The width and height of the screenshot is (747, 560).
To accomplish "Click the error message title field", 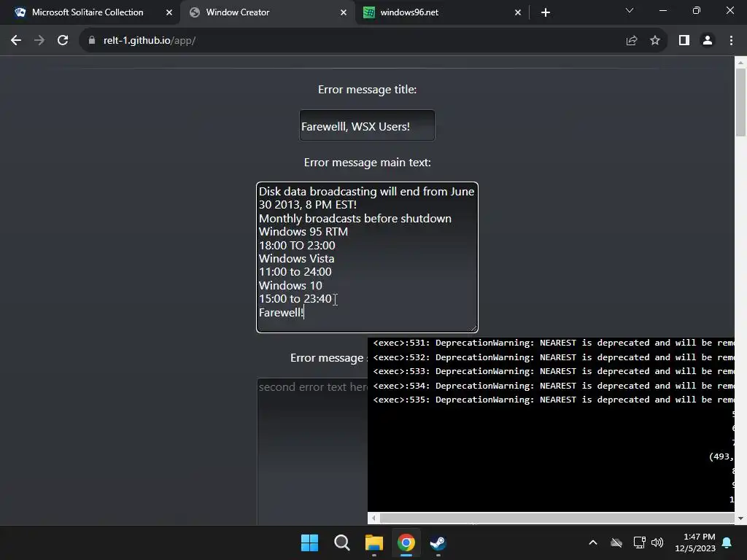I will 367,125.
